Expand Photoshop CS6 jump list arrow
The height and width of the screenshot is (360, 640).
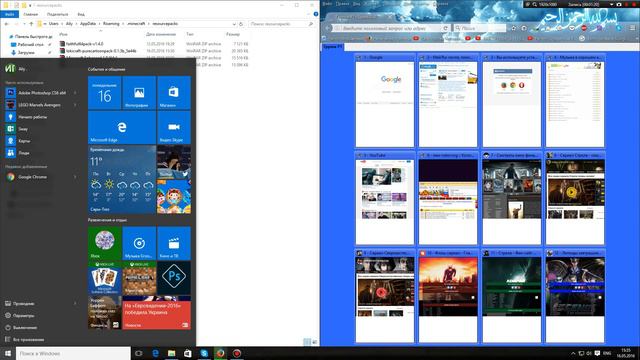click(x=75, y=93)
